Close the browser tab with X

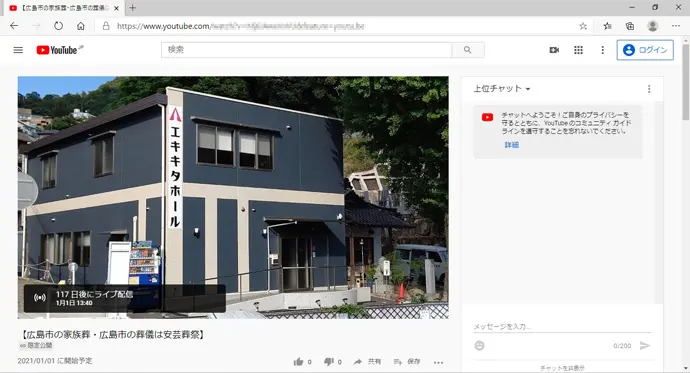[117, 8]
